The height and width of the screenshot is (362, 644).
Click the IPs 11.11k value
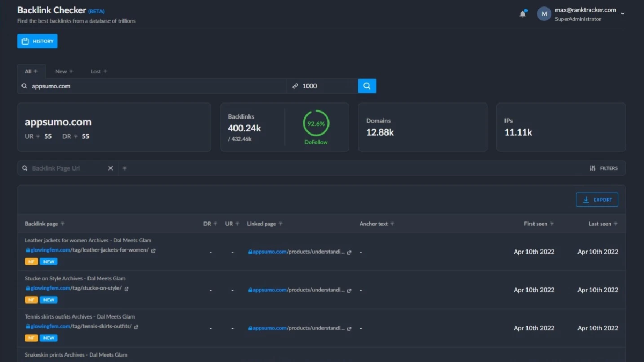click(518, 132)
